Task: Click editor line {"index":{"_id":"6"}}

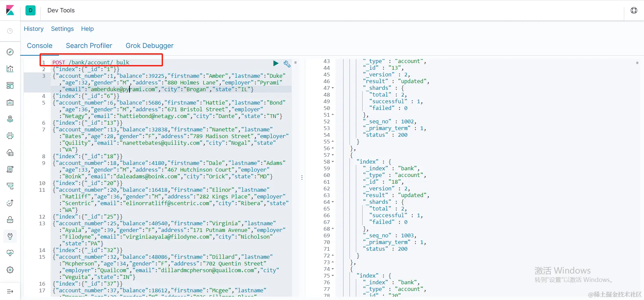Action: pyautogui.click(x=86, y=96)
